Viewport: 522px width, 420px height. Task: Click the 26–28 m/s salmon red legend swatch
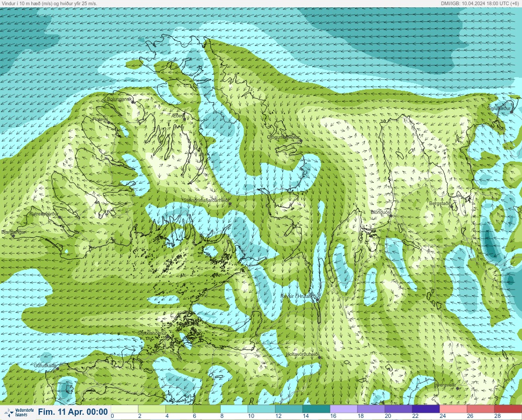(481, 409)
